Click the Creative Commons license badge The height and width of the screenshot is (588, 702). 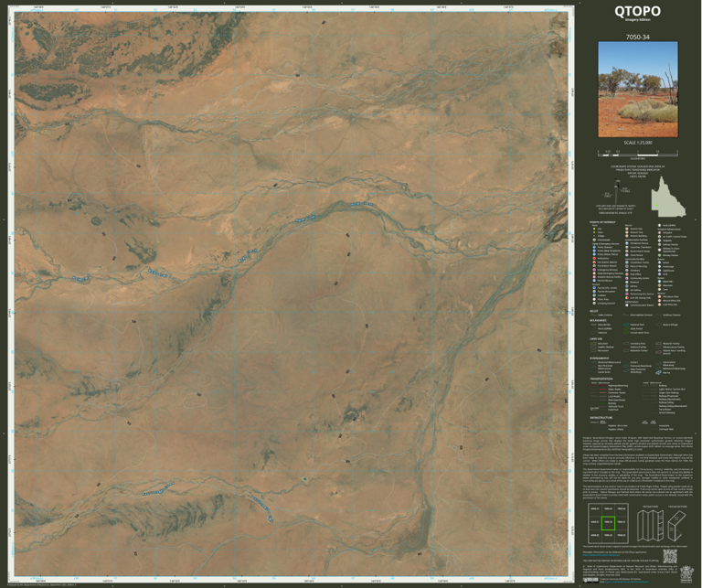pos(590,580)
